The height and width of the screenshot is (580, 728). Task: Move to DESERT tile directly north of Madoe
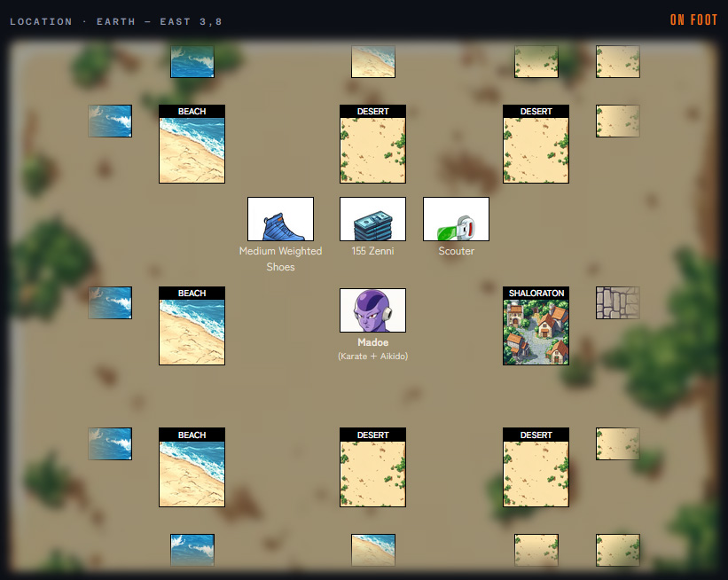(372, 144)
